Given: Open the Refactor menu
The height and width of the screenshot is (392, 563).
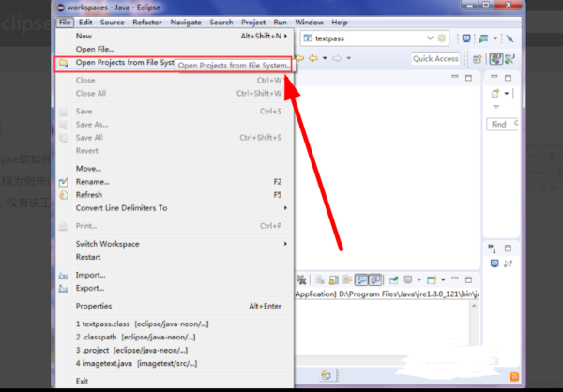Looking at the screenshot, I should tap(147, 23).
